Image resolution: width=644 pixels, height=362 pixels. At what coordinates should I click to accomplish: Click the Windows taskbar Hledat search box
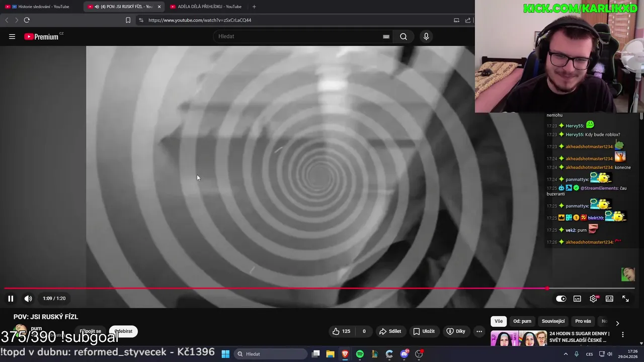[x=271, y=354]
